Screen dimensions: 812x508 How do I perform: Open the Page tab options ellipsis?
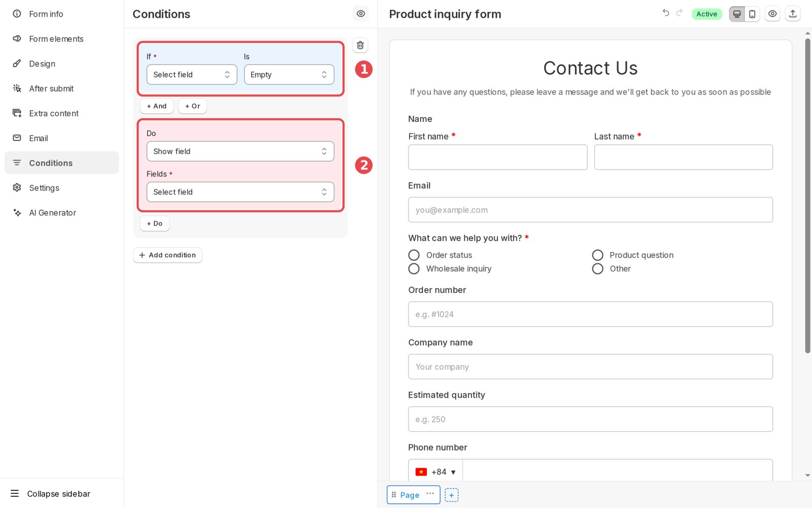[430, 494]
